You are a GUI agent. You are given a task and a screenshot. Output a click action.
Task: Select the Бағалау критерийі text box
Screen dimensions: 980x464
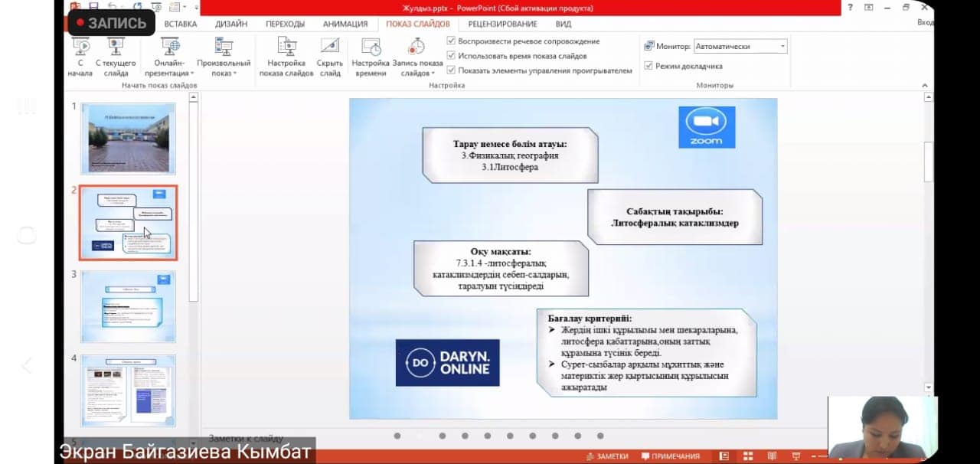coord(647,353)
